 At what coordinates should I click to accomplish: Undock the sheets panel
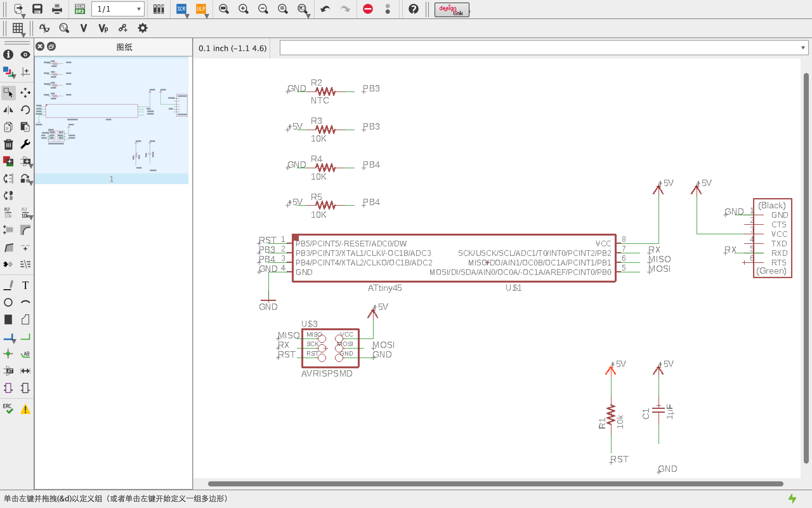tap(51, 46)
